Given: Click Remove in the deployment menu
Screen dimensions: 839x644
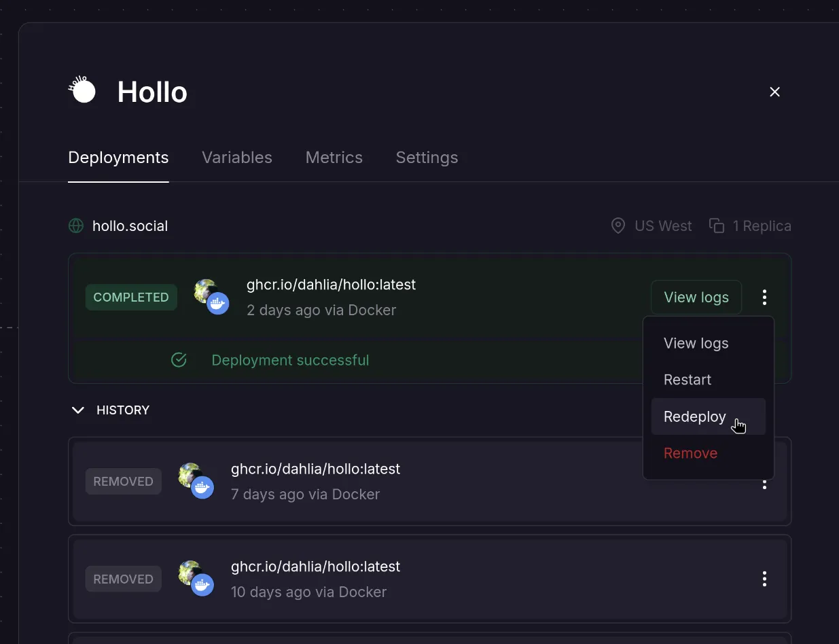Looking at the screenshot, I should [690, 453].
